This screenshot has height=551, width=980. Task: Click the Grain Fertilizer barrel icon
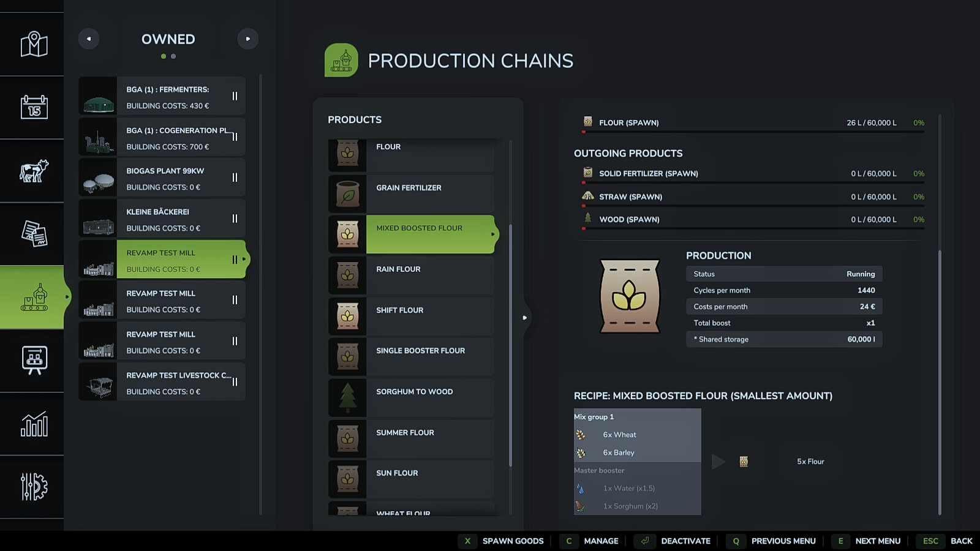pos(347,194)
